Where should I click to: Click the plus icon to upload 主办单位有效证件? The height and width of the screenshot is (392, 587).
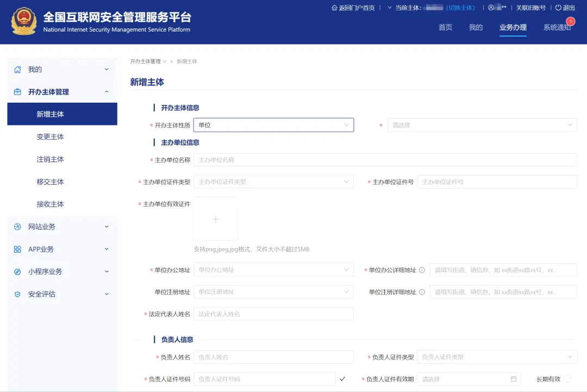pyautogui.click(x=216, y=219)
